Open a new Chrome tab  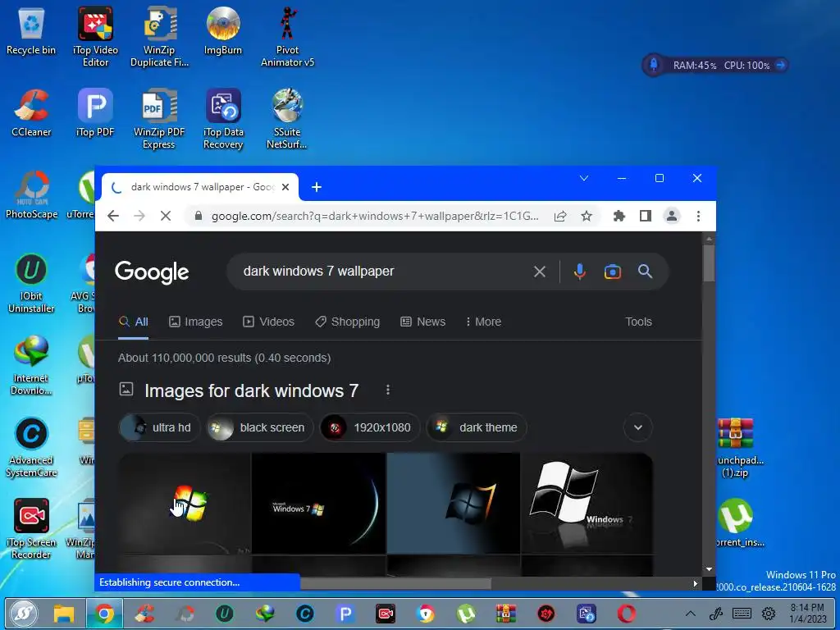(317, 187)
